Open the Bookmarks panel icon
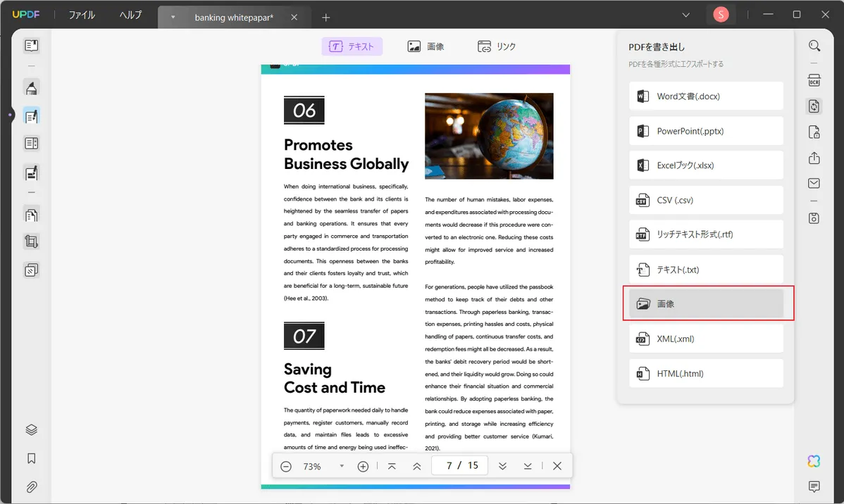The height and width of the screenshot is (504, 844). 31,458
